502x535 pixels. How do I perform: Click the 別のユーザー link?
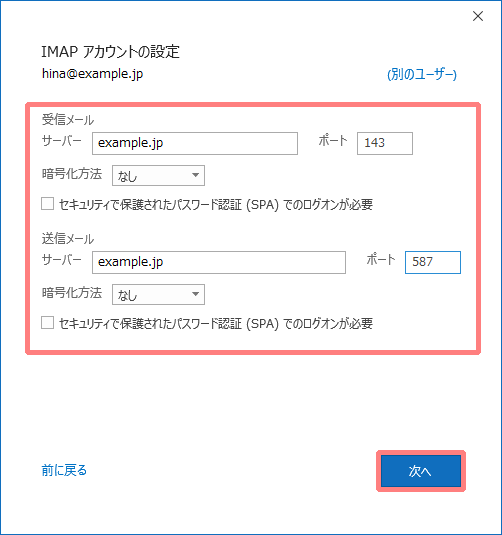422,74
